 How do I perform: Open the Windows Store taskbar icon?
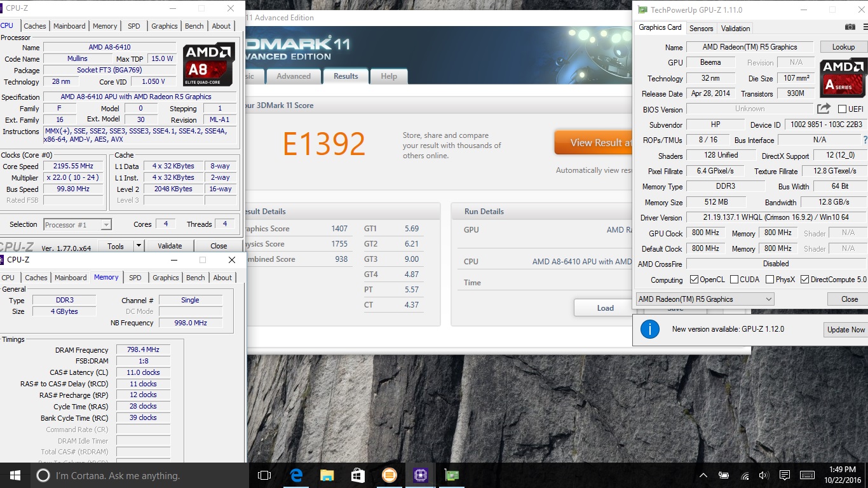(x=358, y=475)
